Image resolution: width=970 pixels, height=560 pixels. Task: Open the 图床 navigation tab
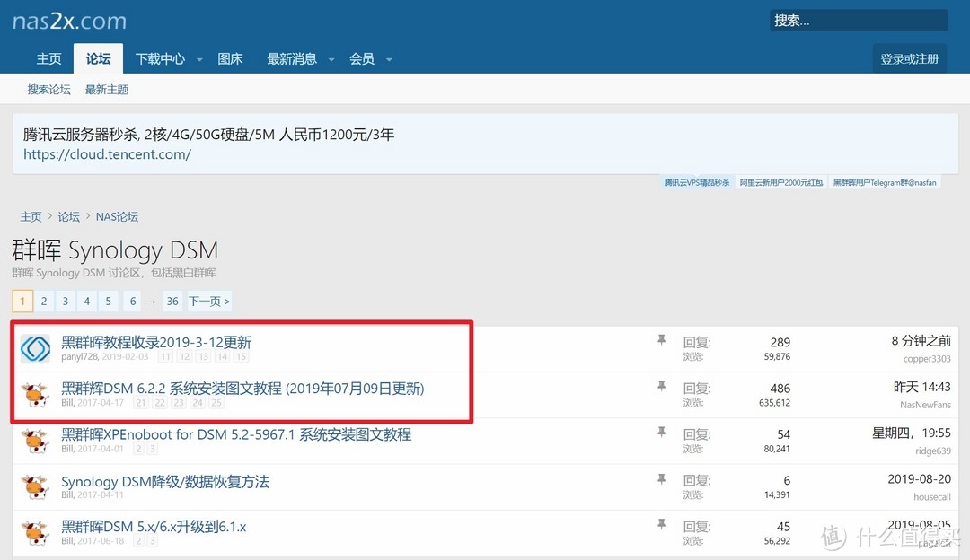click(x=230, y=58)
